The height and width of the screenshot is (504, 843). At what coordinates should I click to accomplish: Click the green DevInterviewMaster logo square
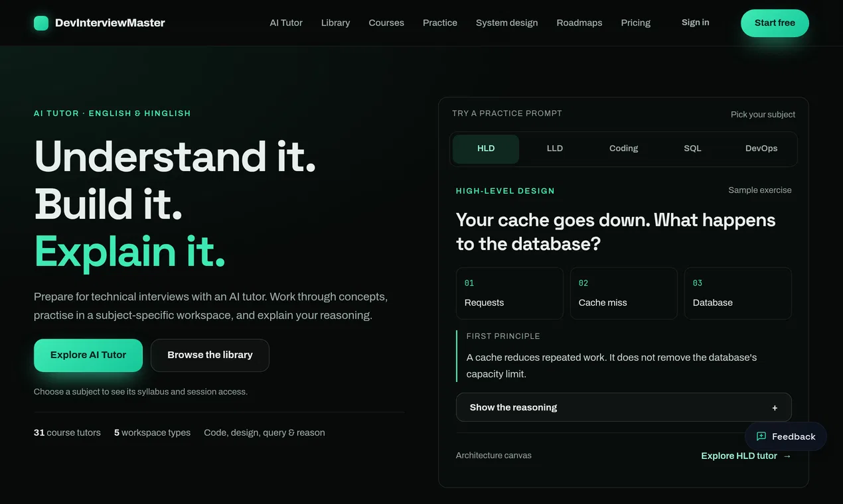coord(41,23)
